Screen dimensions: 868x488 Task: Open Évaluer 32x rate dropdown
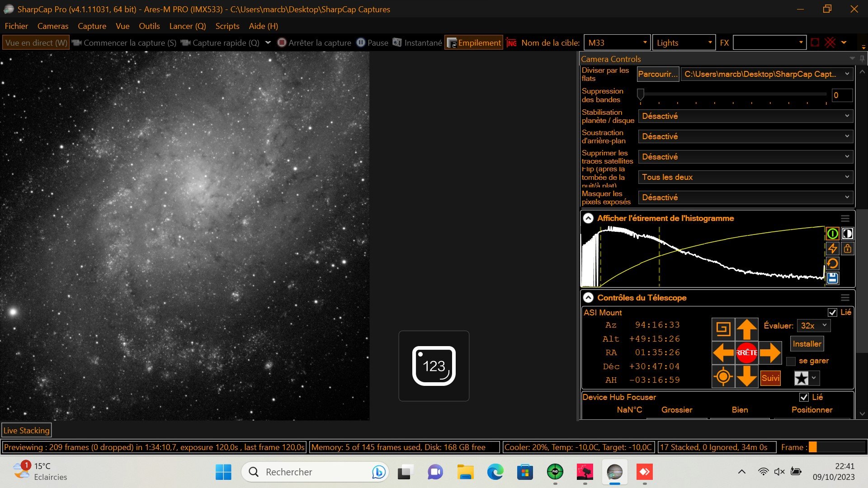coord(814,325)
